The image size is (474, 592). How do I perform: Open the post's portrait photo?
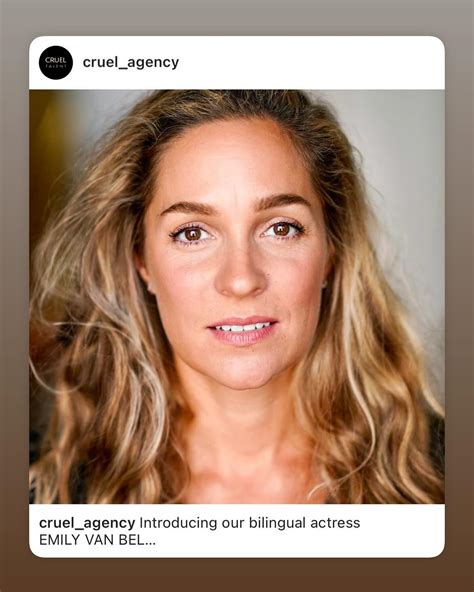237,297
